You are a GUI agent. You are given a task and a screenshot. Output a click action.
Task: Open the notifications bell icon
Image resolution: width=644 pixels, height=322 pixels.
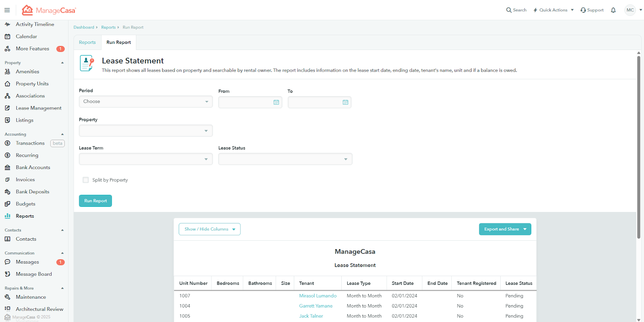(x=613, y=10)
